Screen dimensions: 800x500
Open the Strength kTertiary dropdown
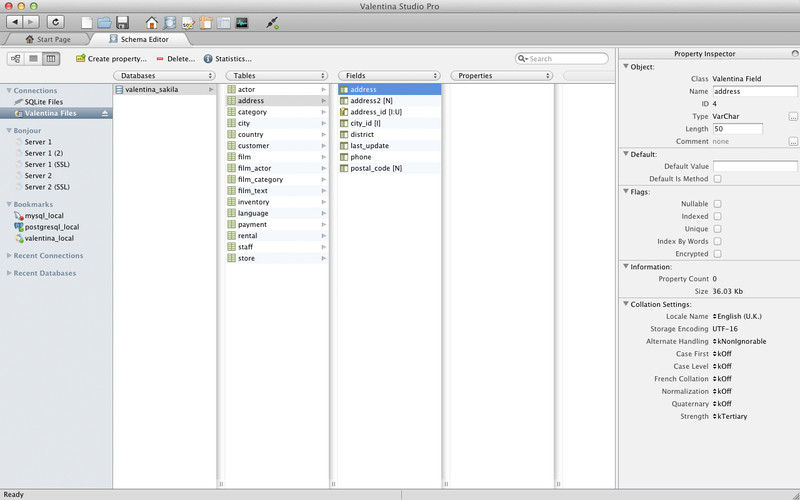(730, 416)
